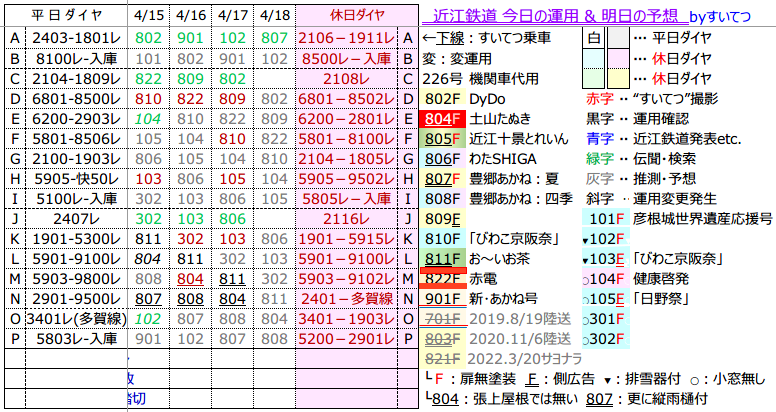This screenshot has width=776, height=412.
Task: Select the 4/18 date column header
Action: tap(275, 15)
